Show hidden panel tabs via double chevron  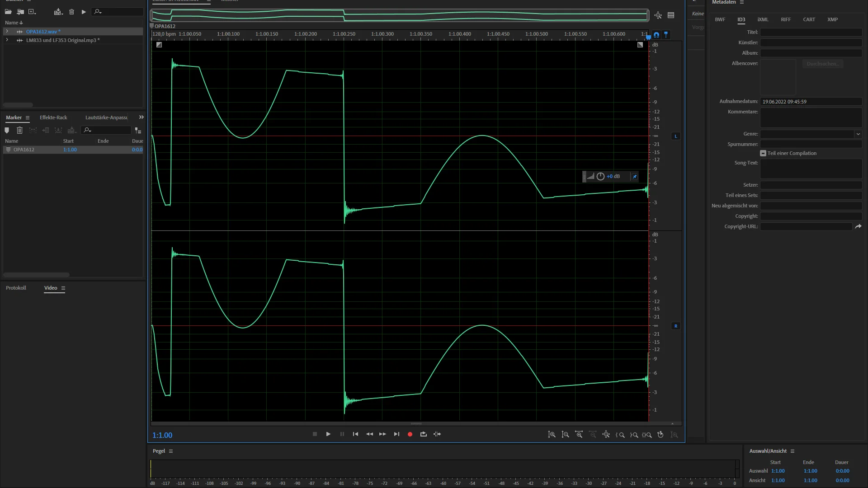[141, 117]
